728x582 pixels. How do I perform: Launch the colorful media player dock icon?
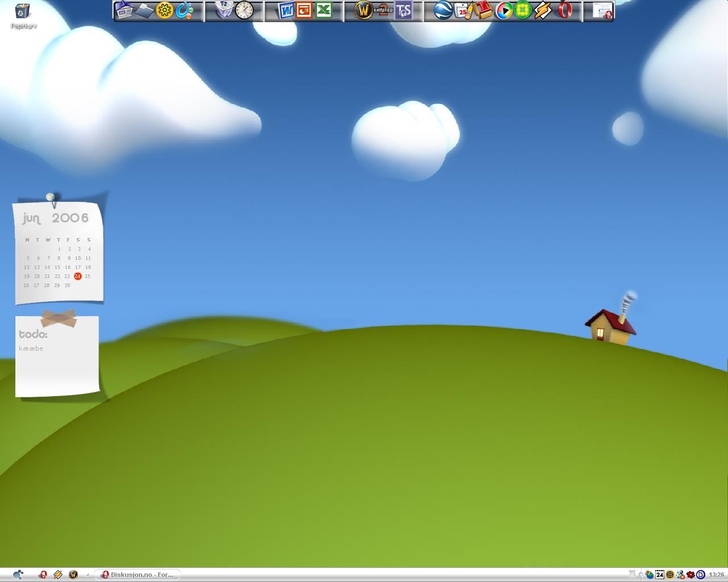(504, 10)
